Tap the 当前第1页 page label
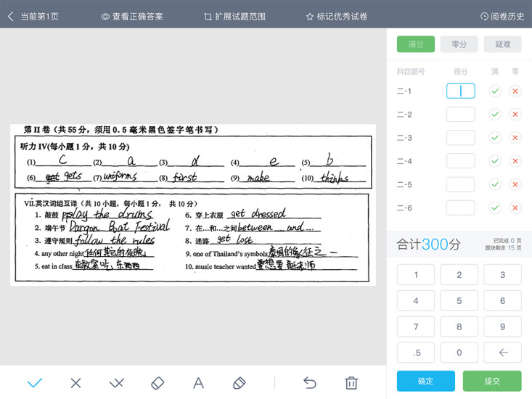532x399 pixels. (40, 16)
